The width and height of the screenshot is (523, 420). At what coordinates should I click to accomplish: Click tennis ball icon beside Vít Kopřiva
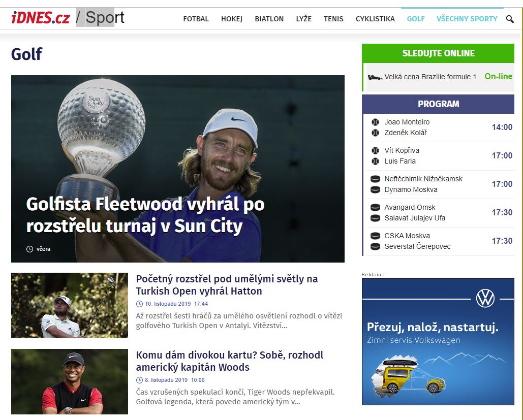point(375,150)
